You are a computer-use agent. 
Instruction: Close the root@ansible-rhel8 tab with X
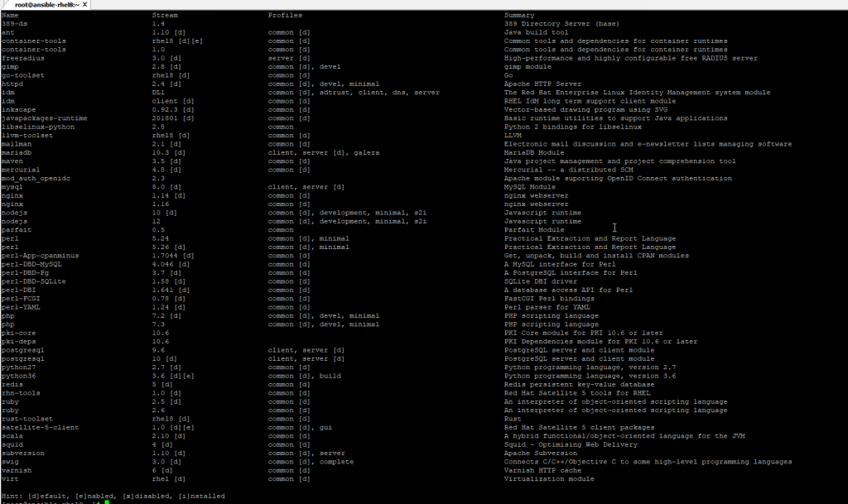85,4
